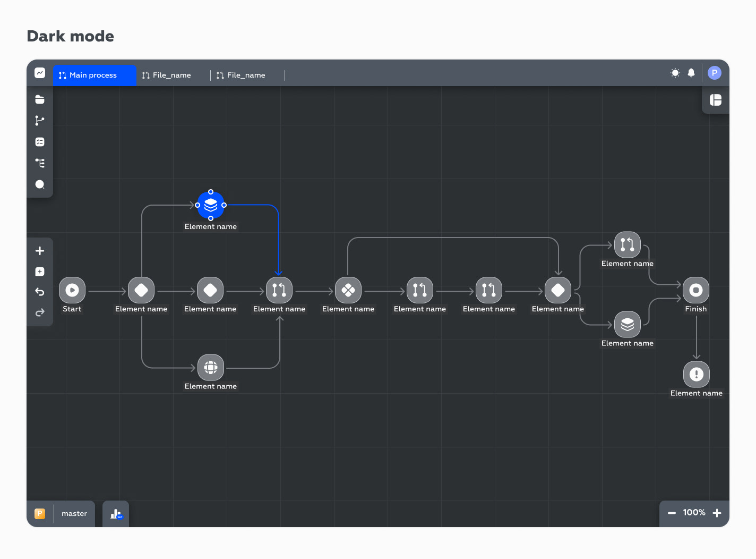The width and height of the screenshot is (756, 559).
Task: Click the search icon in left sidebar
Action: [40, 184]
